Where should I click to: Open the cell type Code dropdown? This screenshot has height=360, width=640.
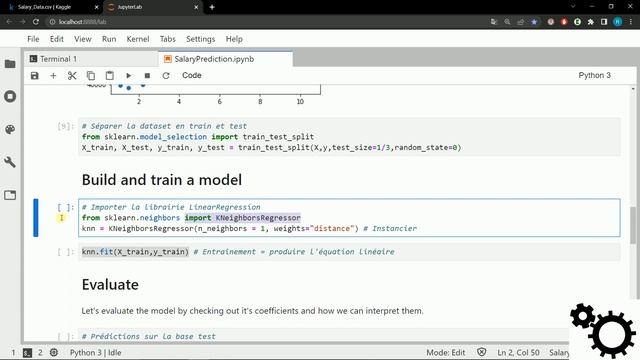pos(191,76)
